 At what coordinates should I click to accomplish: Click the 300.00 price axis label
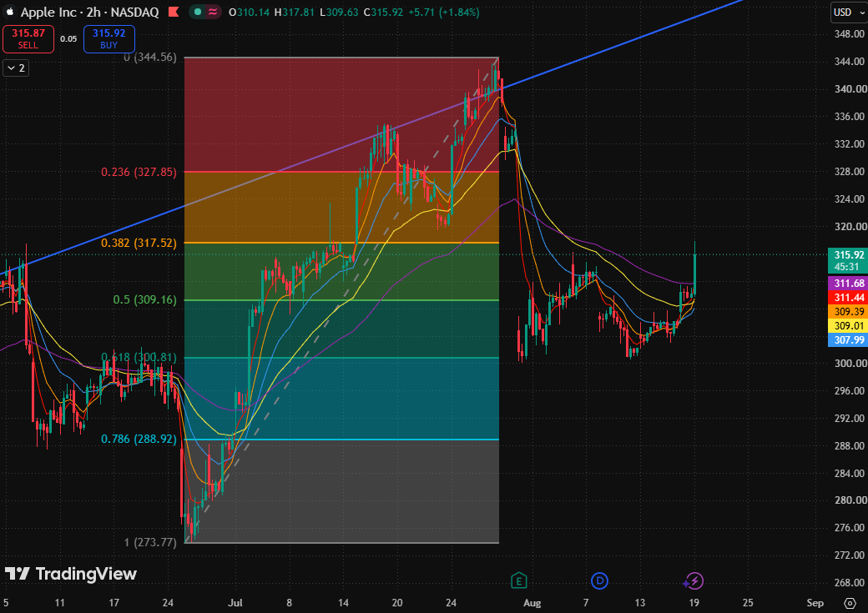coord(850,364)
